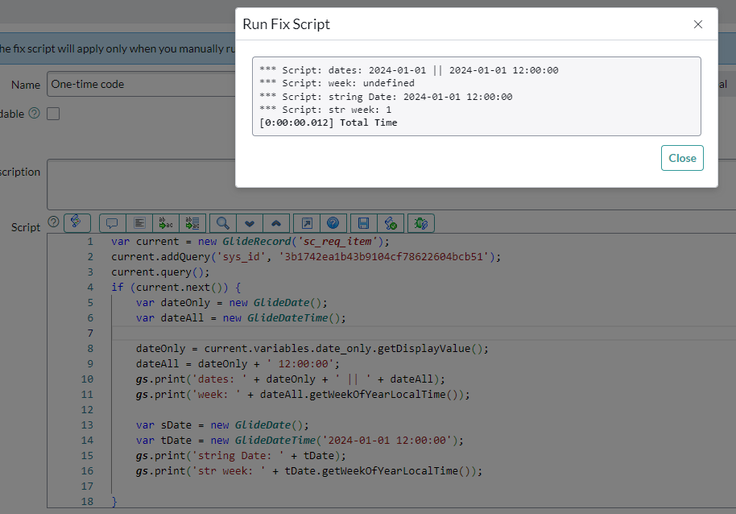Click the save floppy disk icon
Image resolution: width=736 pixels, height=514 pixels.
[365, 223]
